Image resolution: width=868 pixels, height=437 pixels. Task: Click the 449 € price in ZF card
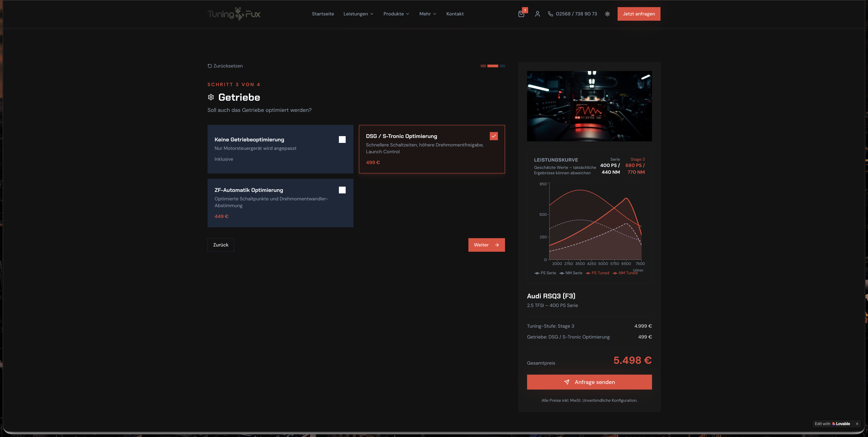coord(221,216)
